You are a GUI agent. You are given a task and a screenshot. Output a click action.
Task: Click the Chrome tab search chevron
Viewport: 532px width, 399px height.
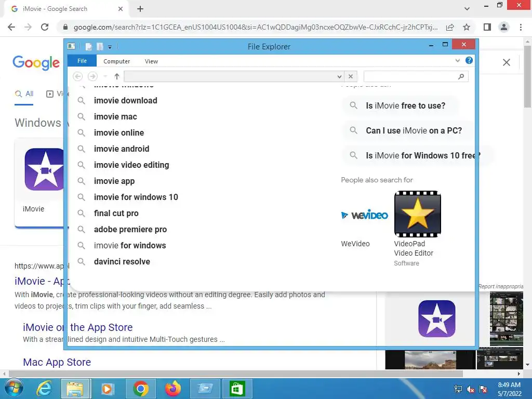(467, 9)
